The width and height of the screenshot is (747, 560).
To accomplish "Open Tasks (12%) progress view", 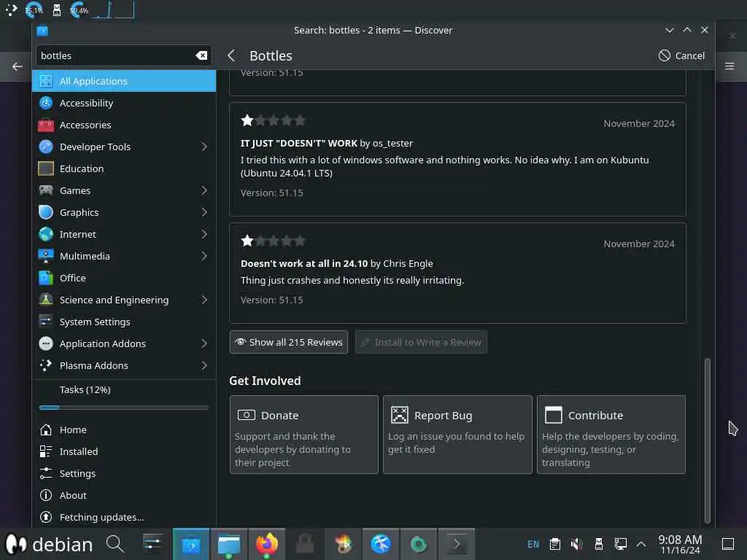I will (124, 397).
